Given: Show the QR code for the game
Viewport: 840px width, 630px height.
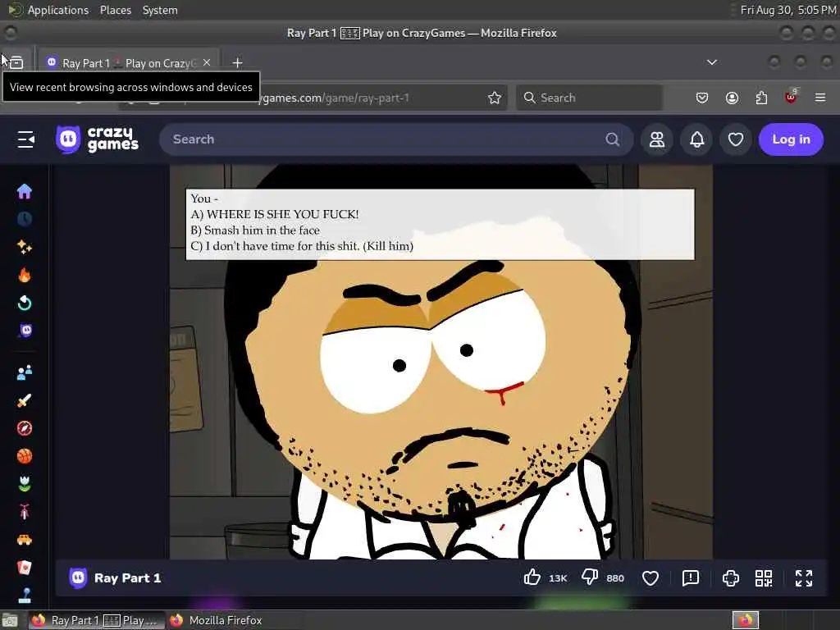Looking at the screenshot, I should pyautogui.click(x=764, y=578).
